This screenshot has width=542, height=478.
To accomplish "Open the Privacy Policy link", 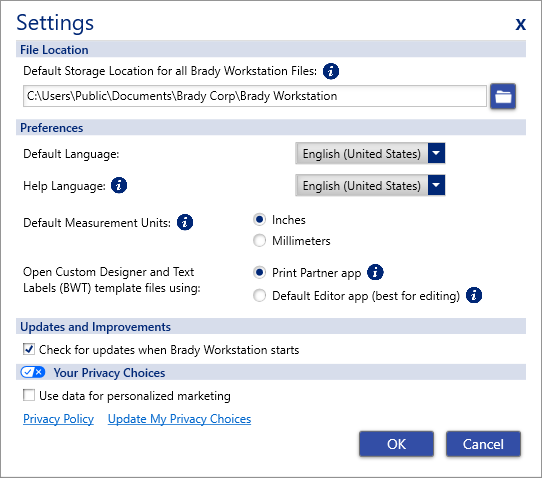I will point(58,419).
